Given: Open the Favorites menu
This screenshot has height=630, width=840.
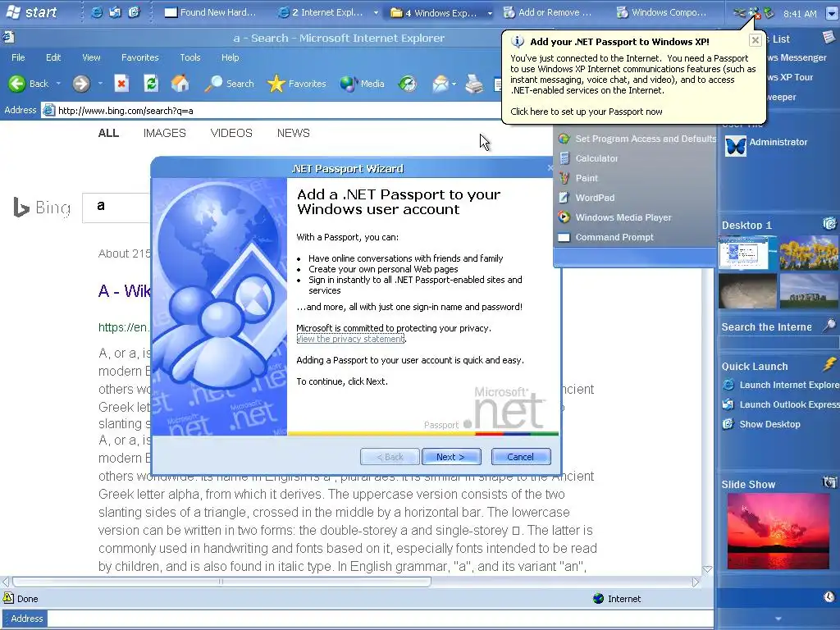Looking at the screenshot, I should coord(139,57).
